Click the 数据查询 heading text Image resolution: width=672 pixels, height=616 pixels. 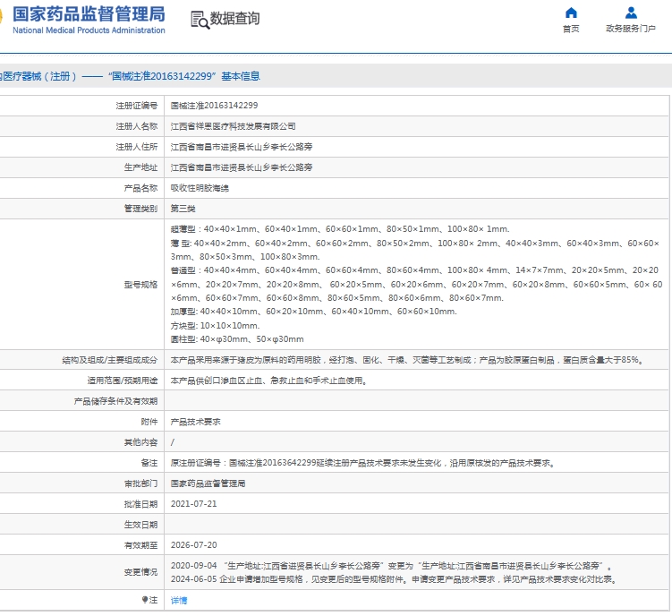coord(234,19)
